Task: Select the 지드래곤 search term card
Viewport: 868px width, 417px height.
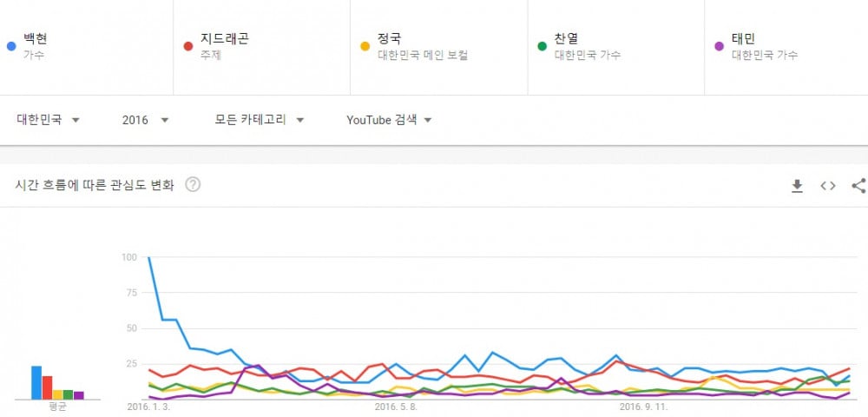Action: coord(262,48)
